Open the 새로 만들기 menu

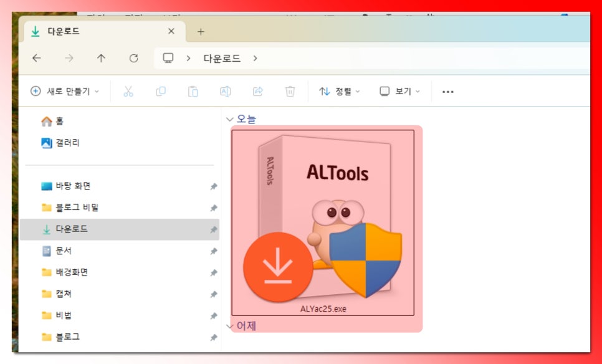(65, 92)
